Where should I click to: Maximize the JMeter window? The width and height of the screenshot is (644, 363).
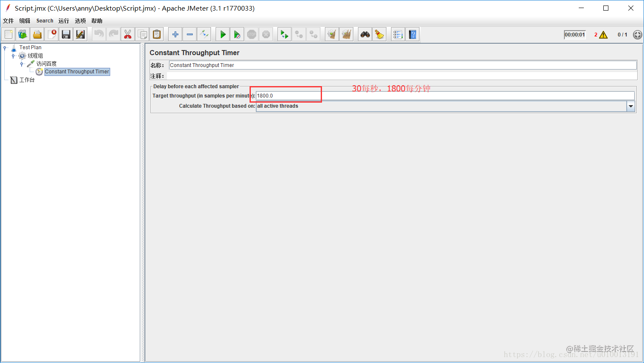[606, 8]
